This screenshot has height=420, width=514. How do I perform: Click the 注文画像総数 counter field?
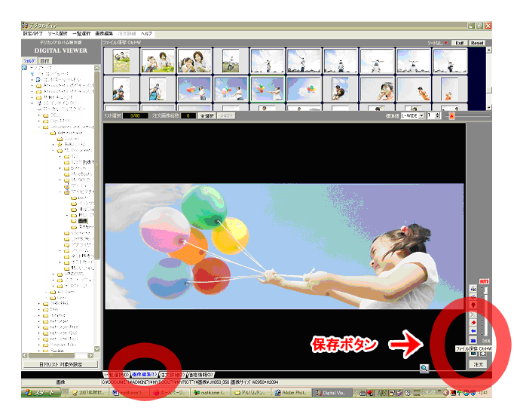click(x=188, y=115)
